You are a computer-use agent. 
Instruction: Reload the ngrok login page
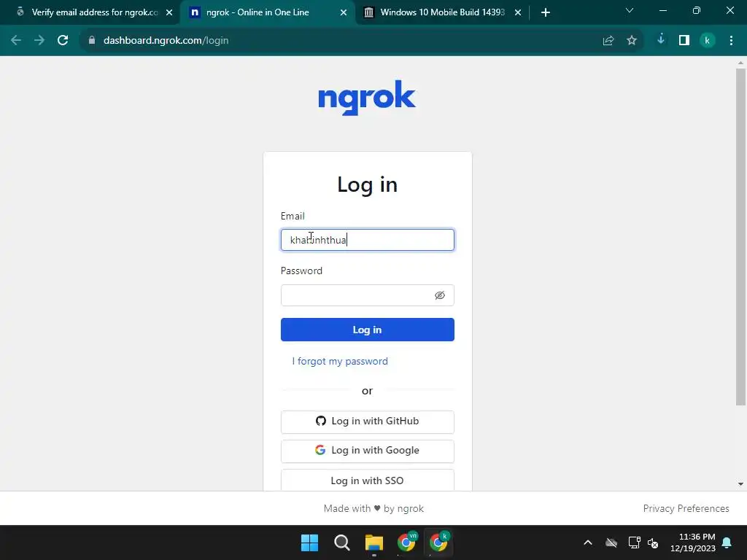[x=63, y=41]
